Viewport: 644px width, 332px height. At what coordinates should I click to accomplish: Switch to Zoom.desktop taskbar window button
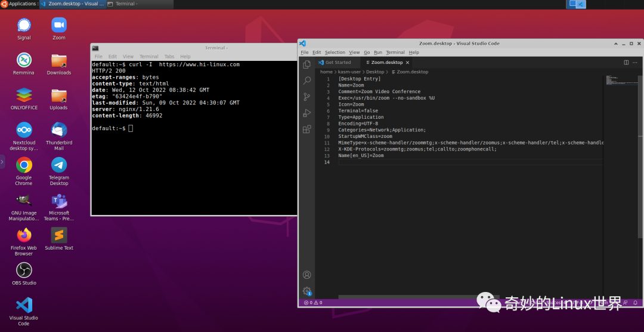pos(72,4)
